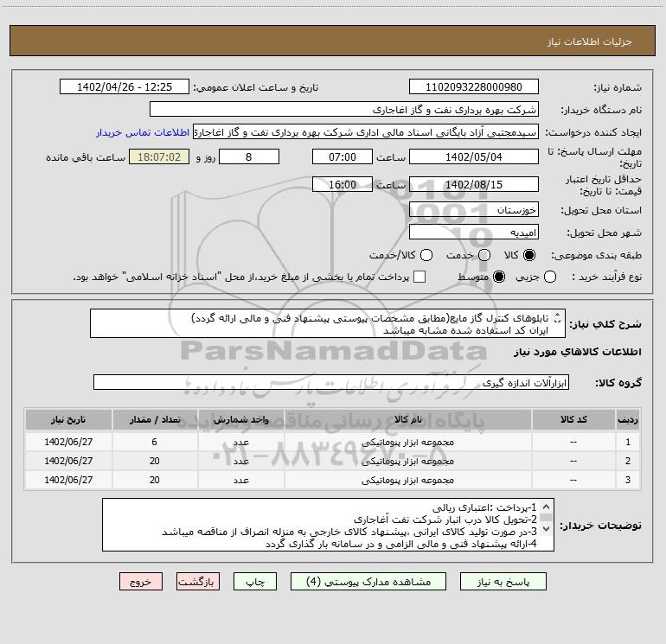Screen dimensions: 666x644
Task: Click the announcement date 1402/04/26 field
Action: (125, 86)
